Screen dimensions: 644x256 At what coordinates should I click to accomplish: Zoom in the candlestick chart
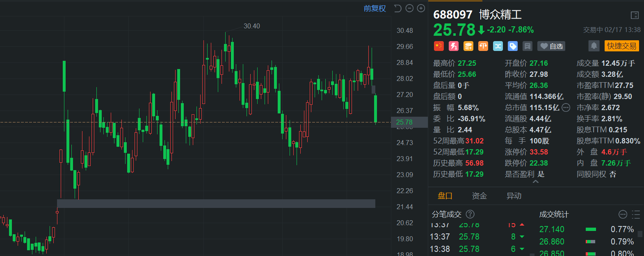click(421, 8)
